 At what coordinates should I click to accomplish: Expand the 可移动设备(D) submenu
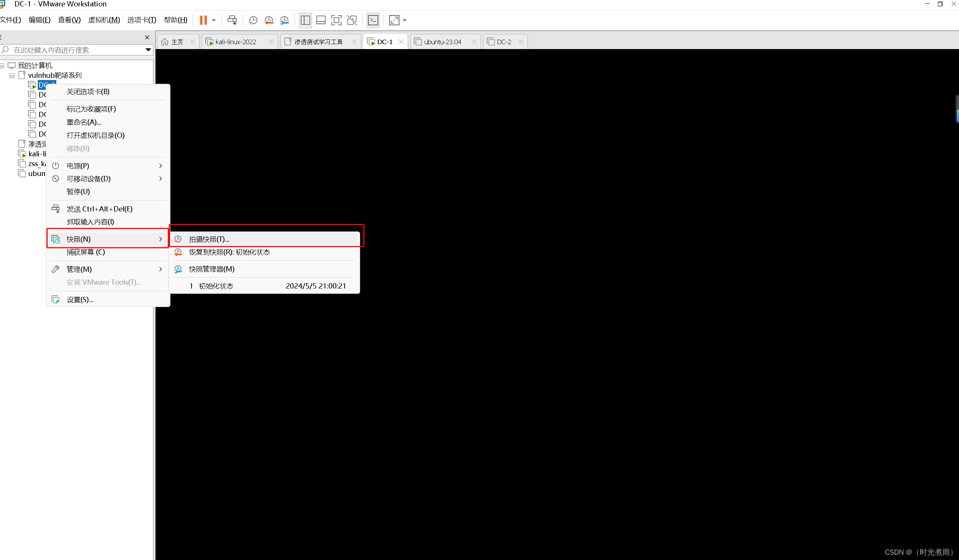(x=108, y=179)
